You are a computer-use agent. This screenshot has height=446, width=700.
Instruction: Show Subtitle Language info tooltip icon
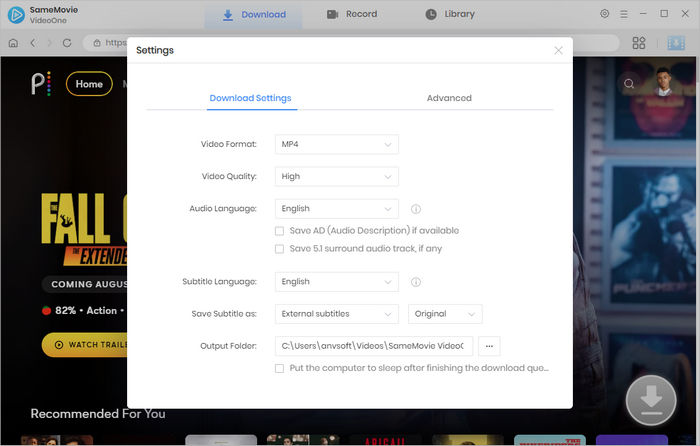[x=416, y=282]
